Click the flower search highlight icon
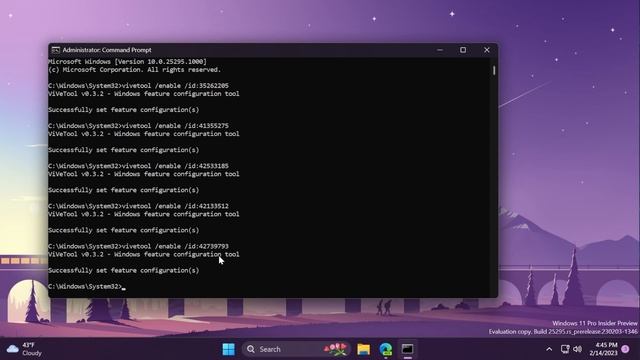The height and width of the screenshot is (360, 640). pos(336,349)
